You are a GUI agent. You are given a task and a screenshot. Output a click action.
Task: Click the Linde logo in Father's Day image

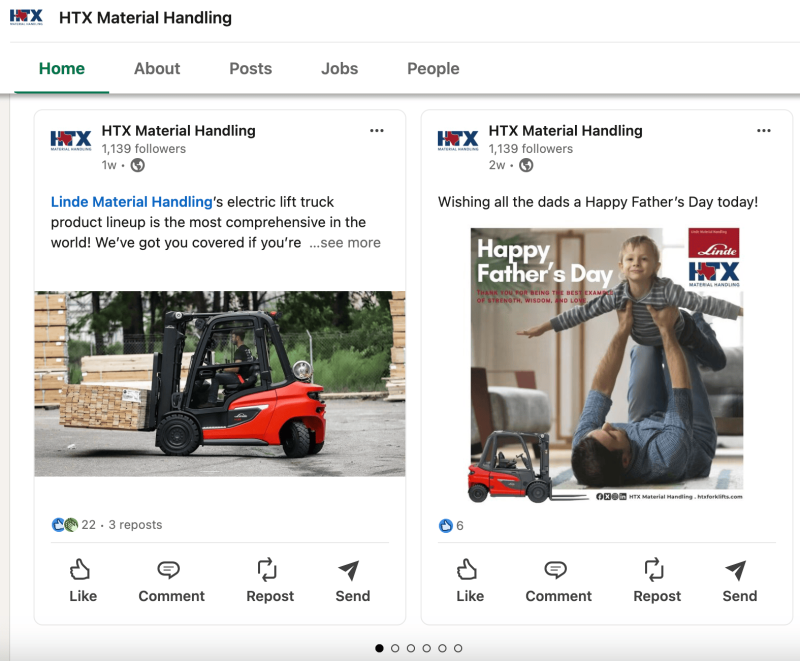tap(714, 243)
